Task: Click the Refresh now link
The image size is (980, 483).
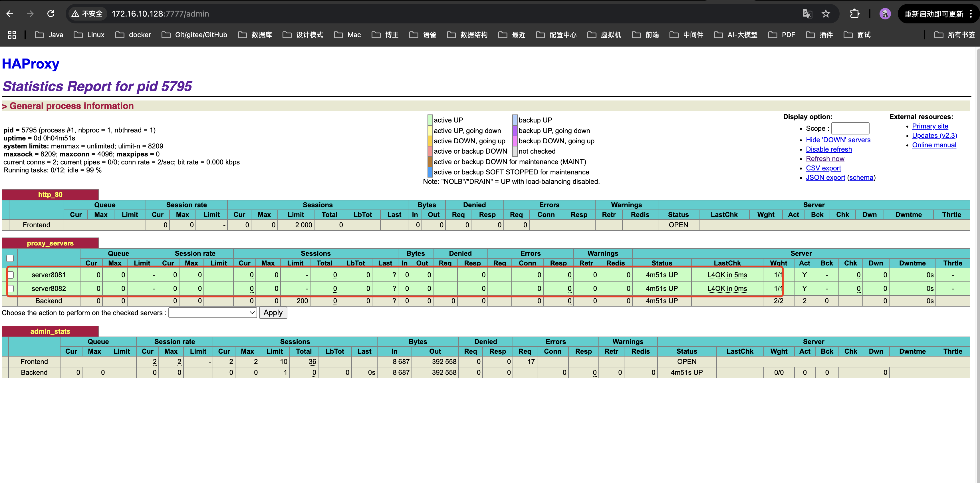Action: coord(825,158)
